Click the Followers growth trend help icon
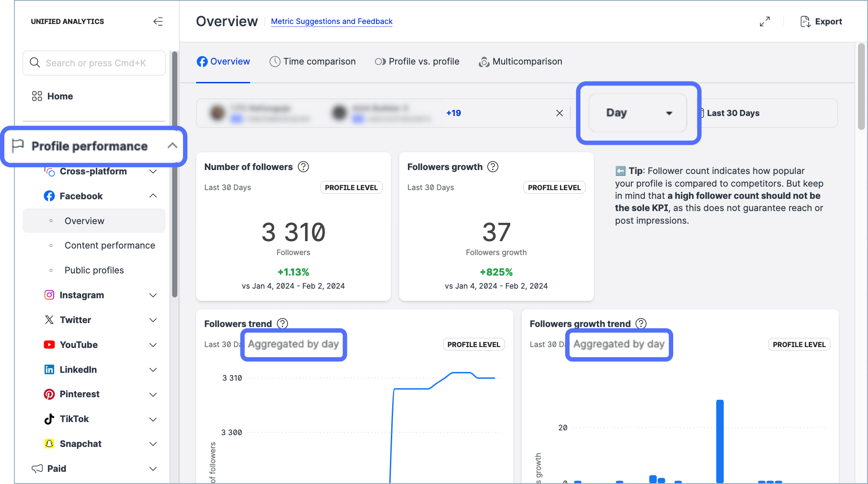The image size is (868, 484). [x=641, y=324]
